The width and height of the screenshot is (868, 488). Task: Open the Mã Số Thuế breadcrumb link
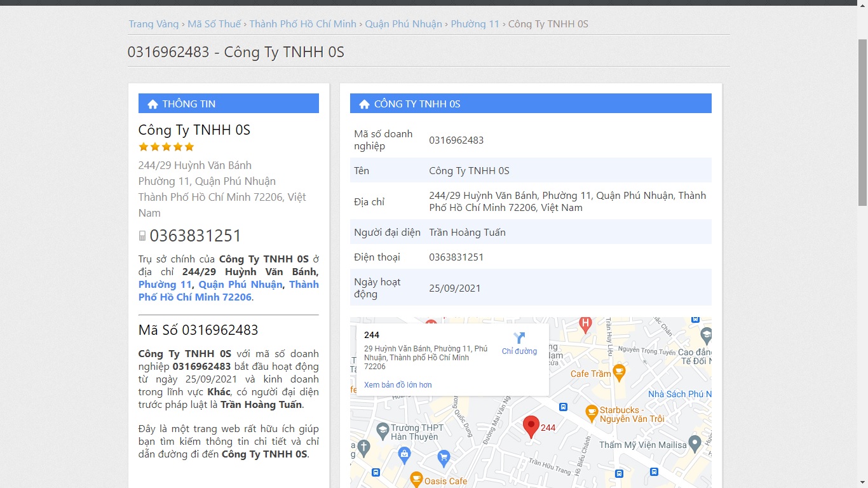[x=214, y=24]
